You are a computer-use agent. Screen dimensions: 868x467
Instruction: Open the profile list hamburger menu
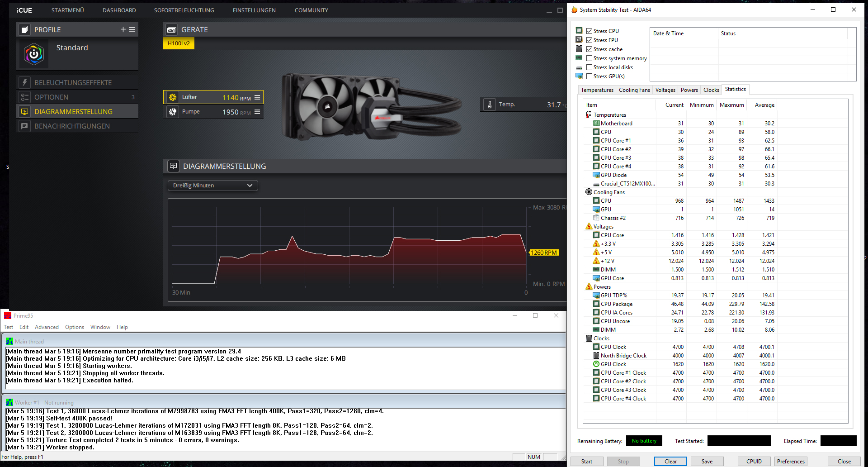coord(132,29)
